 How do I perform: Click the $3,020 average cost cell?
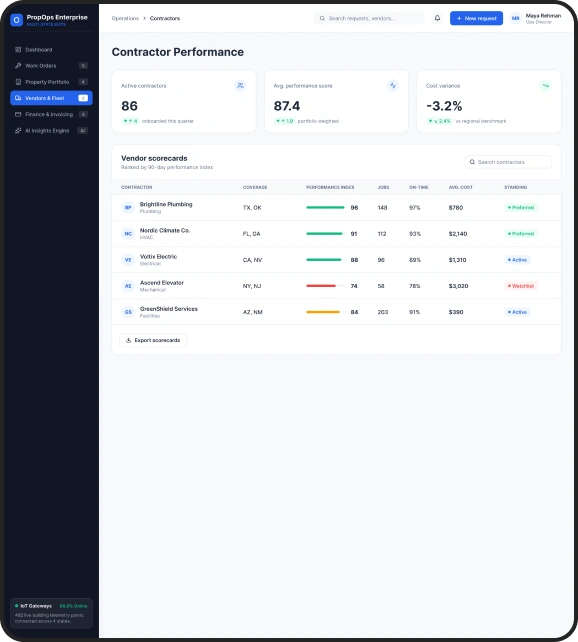click(x=458, y=286)
